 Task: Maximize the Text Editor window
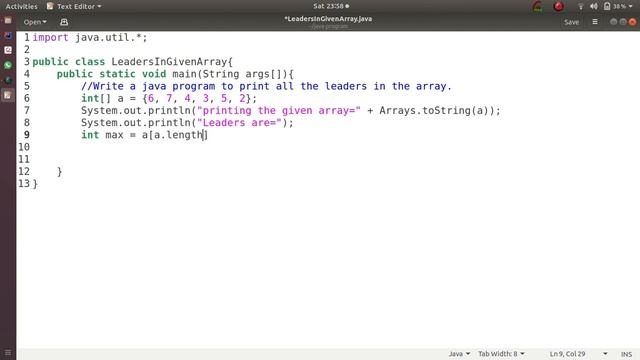click(x=623, y=22)
